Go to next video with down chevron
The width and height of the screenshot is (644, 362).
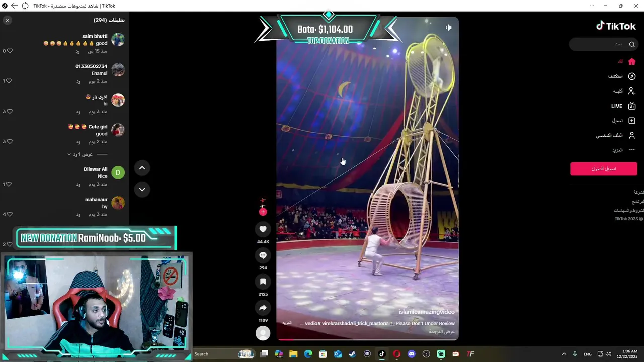(x=142, y=190)
